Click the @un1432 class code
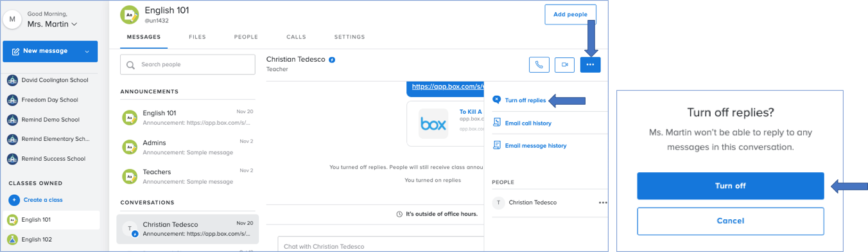868x252 pixels. [157, 21]
